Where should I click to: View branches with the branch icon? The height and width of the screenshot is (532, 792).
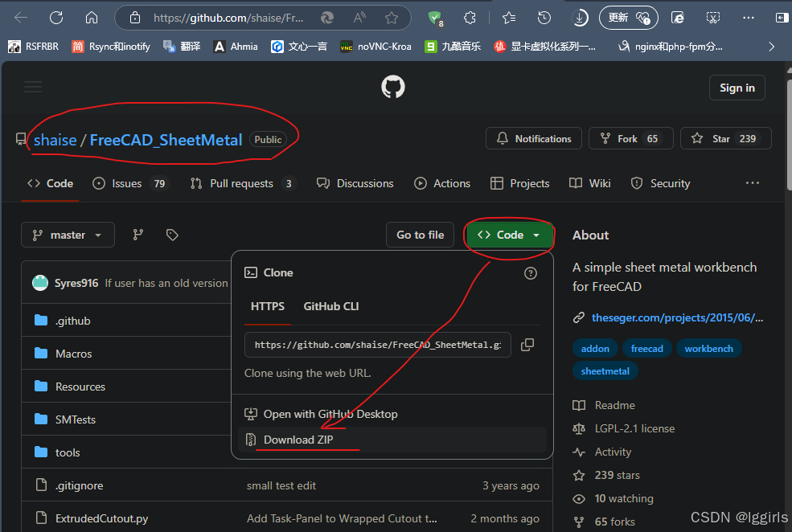137,235
